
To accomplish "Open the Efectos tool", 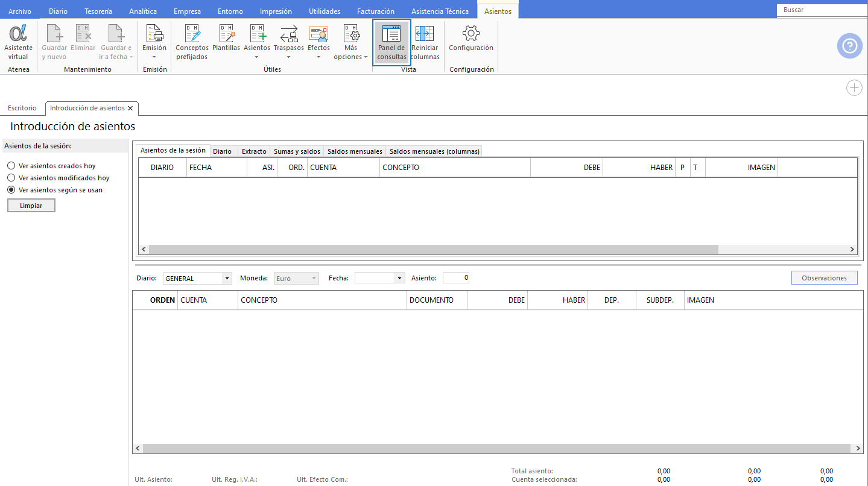I will point(318,42).
